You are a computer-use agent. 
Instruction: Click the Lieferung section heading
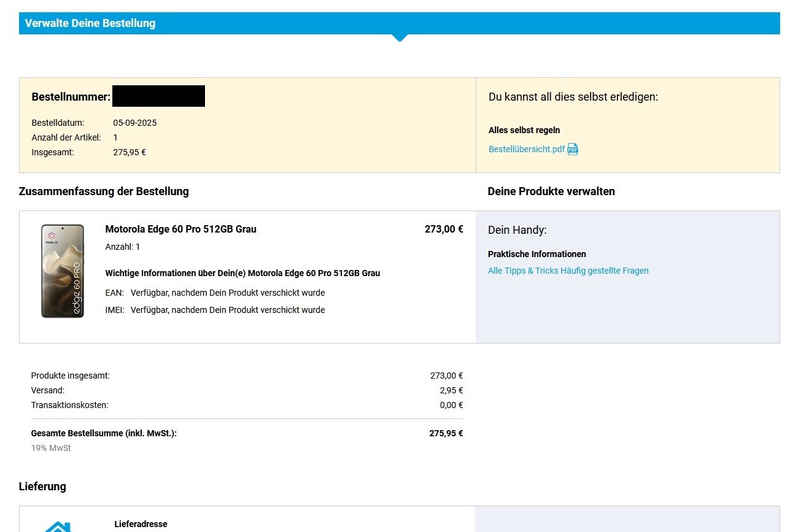coord(42,487)
